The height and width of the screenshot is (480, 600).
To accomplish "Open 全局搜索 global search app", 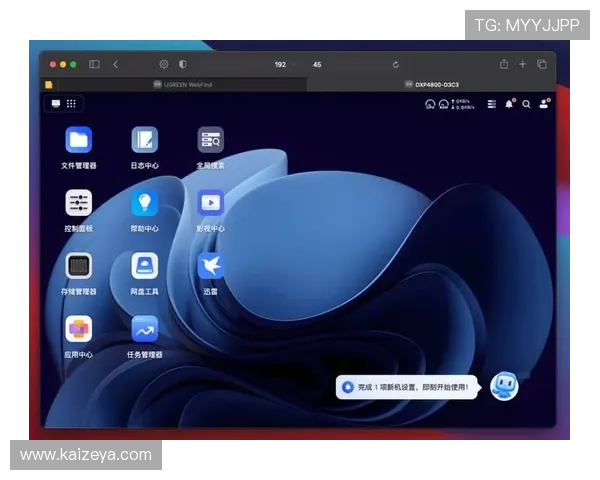I will [210, 141].
